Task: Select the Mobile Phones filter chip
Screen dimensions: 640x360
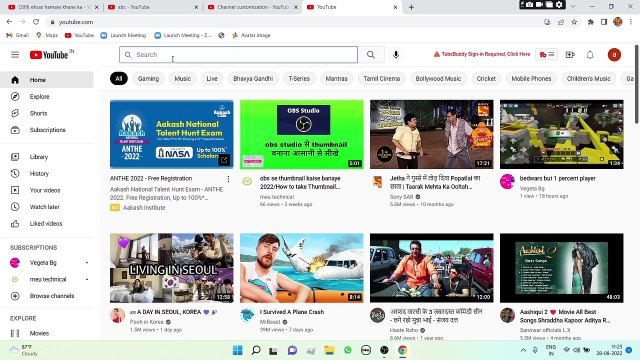Action: (531, 78)
